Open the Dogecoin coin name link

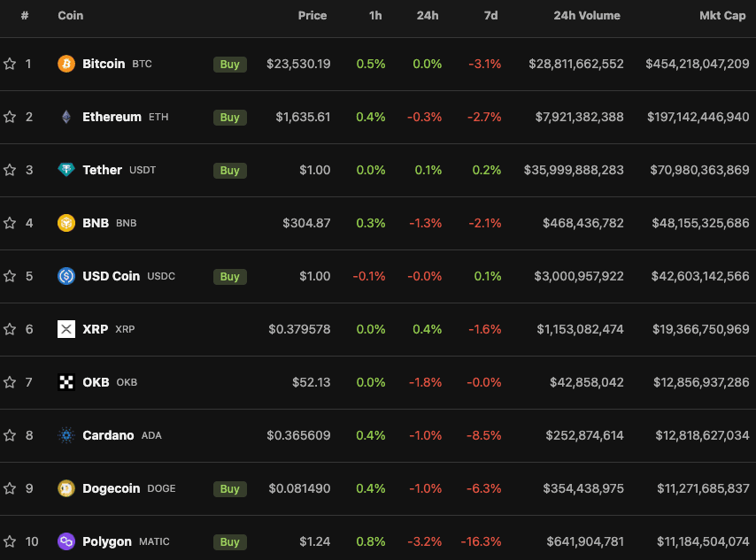pos(112,488)
